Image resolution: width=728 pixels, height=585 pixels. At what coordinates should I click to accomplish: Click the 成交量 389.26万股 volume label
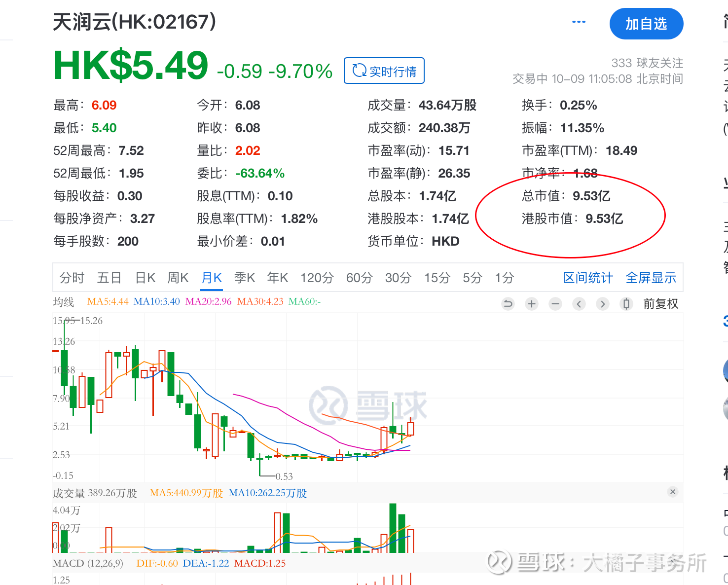click(95, 493)
